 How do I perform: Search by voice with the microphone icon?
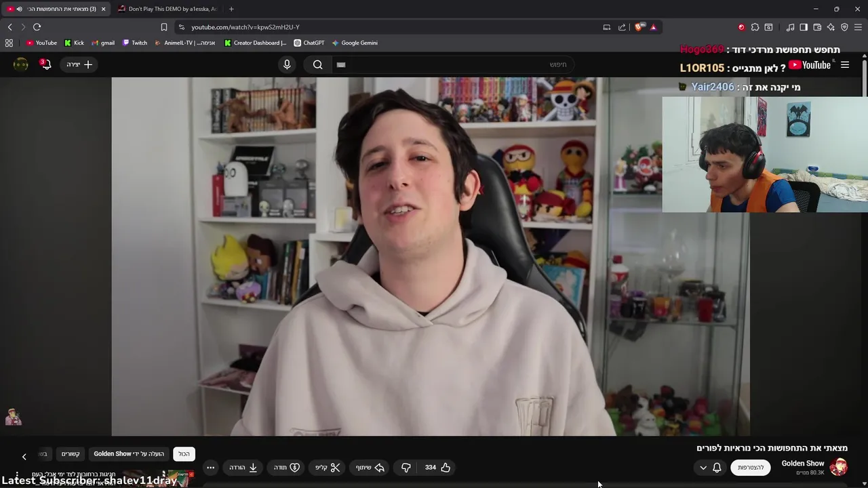coord(287,64)
